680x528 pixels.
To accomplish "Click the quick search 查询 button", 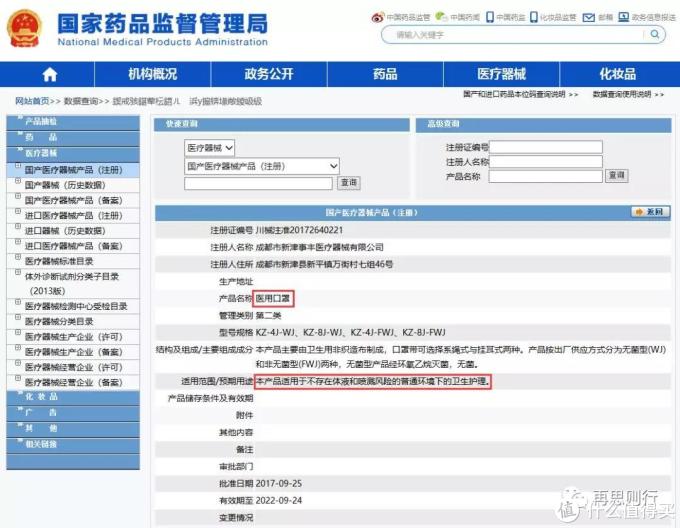I will [349, 183].
